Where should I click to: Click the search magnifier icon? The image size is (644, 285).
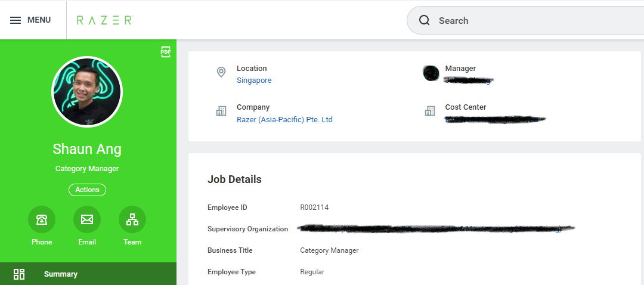pos(425,20)
